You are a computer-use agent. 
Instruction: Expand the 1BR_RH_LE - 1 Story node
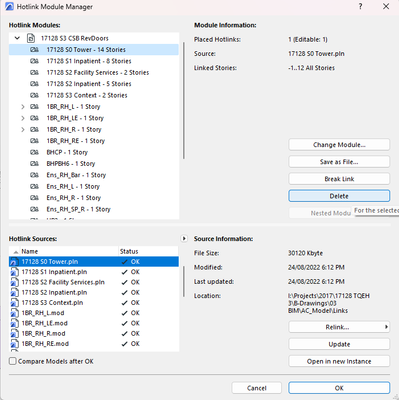click(x=23, y=118)
